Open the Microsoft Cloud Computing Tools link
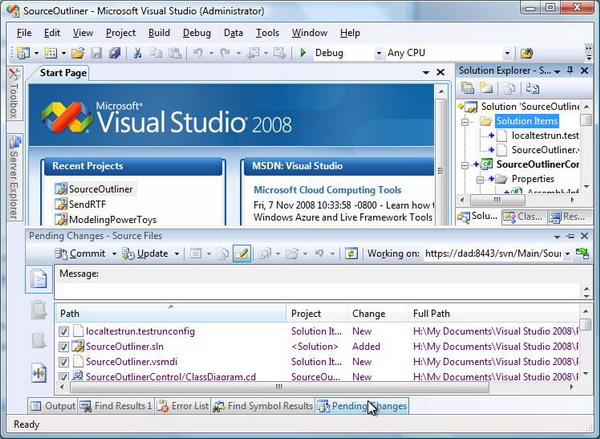The width and height of the screenshot is (600, 439). 327,190
